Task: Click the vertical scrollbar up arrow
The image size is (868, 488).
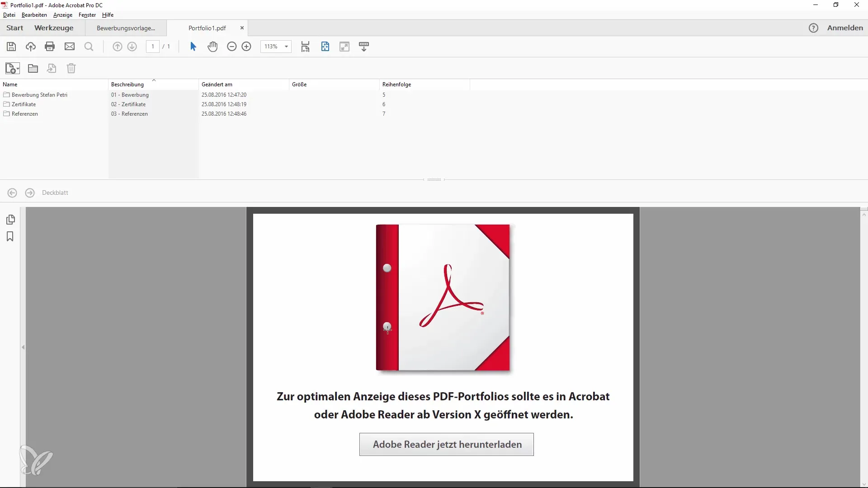Action: [x=864, y=215]
